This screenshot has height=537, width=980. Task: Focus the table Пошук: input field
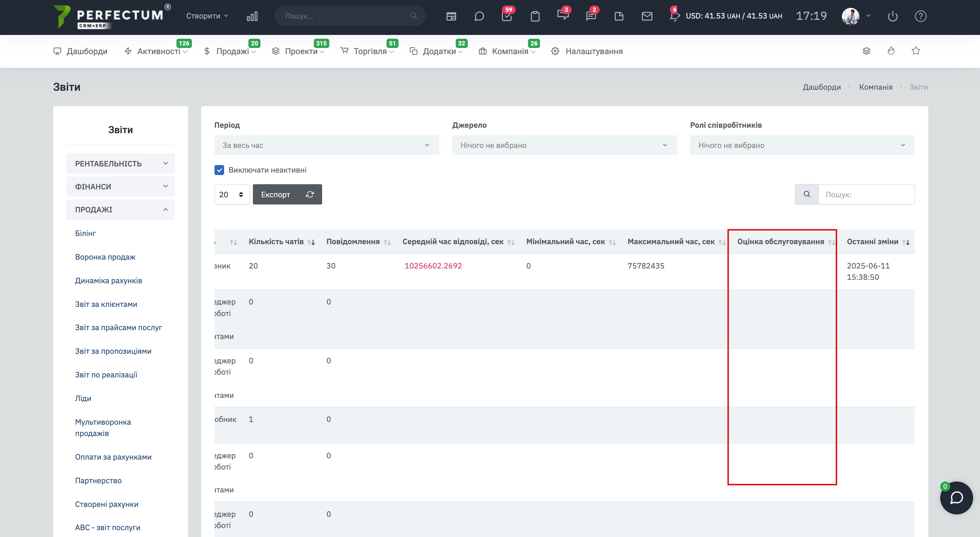866,194
